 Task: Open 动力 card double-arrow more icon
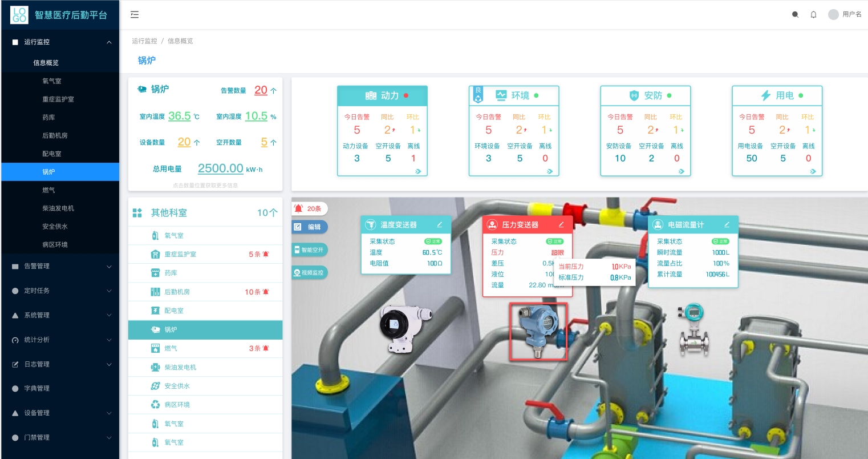click(x=418, y=171)
